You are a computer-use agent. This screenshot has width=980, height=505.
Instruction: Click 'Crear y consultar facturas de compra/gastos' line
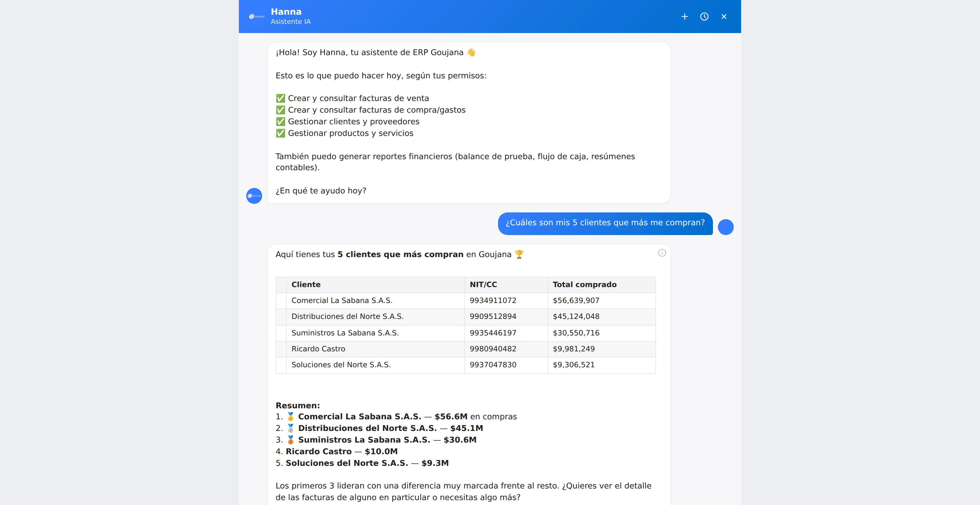[371, 110]
